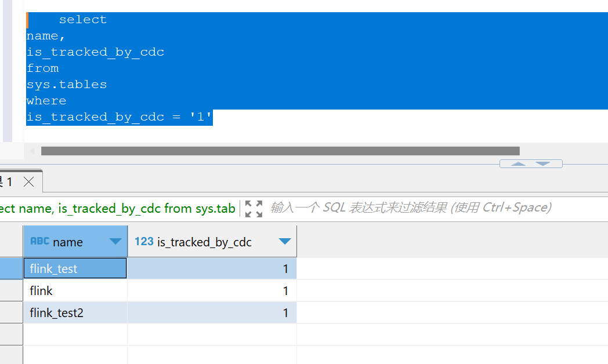
Task: Collapse panel using up arrow handle
Action: click(x=519, y=164)
